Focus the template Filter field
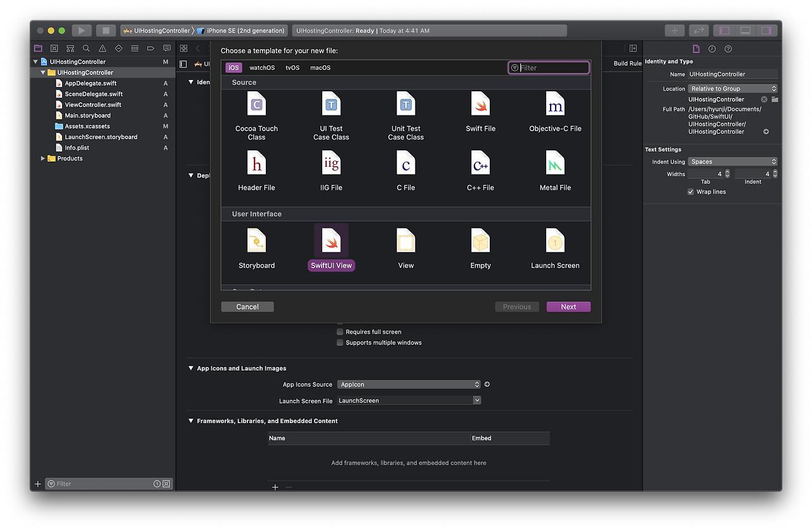Image resolution: width=812 pixels, height=531 pixels. 549,67
